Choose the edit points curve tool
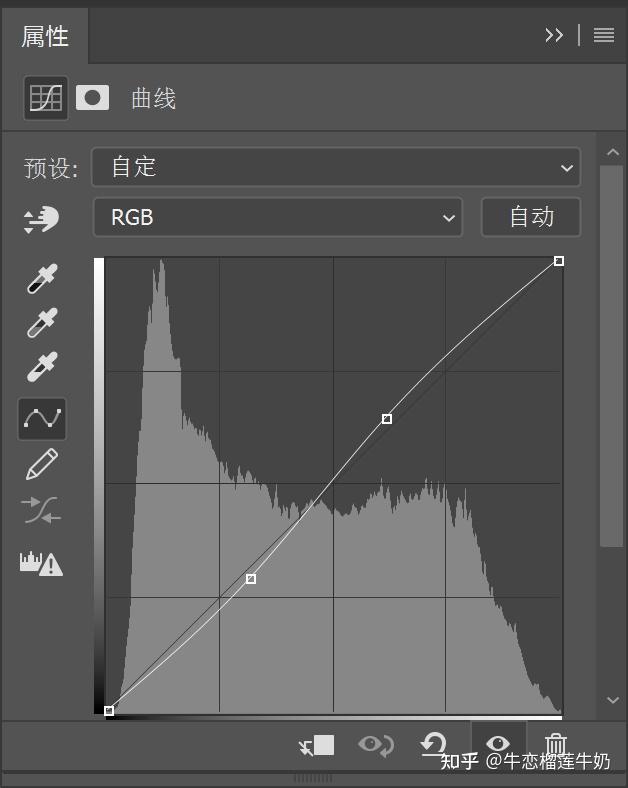Screen dimensions: 628x788 pos(42,418)
